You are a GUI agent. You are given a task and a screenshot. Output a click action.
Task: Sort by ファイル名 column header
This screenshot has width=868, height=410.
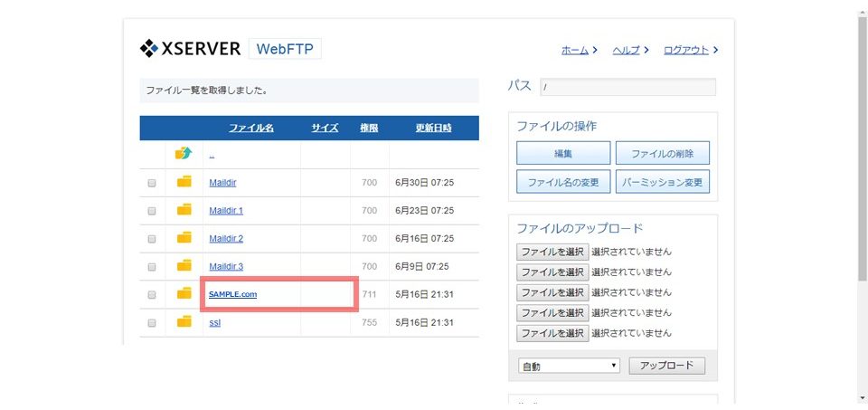251,128
